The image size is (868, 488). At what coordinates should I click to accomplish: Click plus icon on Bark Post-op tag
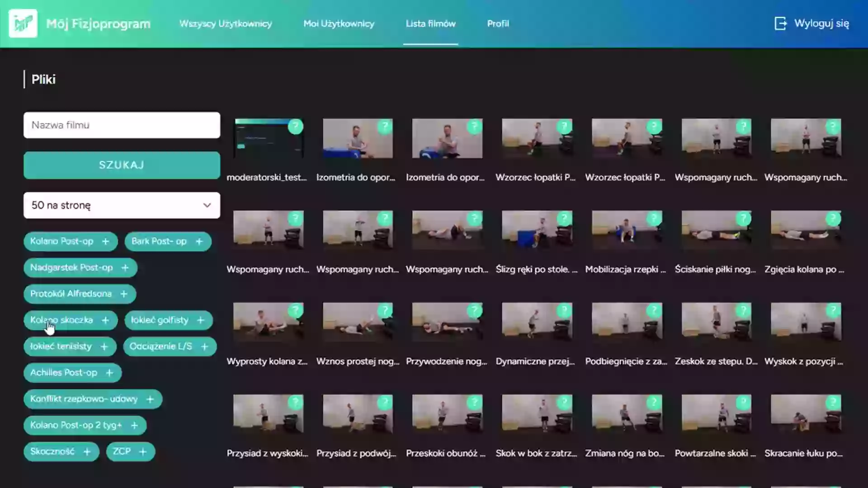tap(199, 241)
